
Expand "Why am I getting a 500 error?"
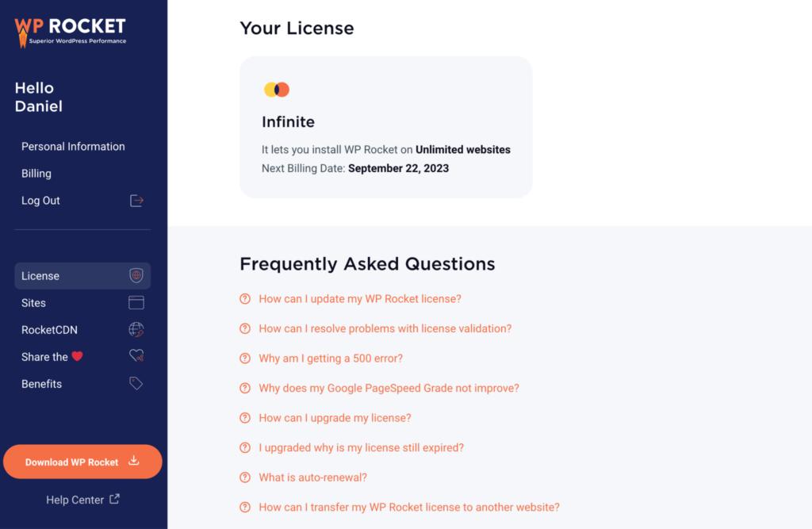pos(331,358)
